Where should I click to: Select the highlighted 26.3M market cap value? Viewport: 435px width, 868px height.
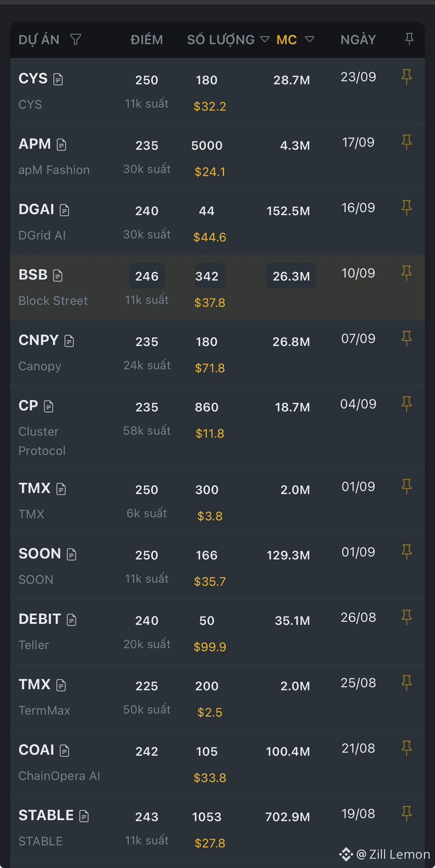pos(291,276)
